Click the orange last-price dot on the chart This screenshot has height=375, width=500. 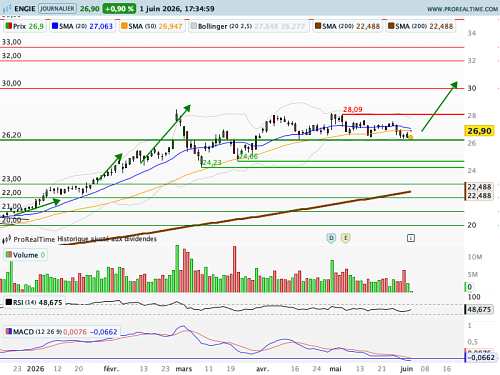411,137
